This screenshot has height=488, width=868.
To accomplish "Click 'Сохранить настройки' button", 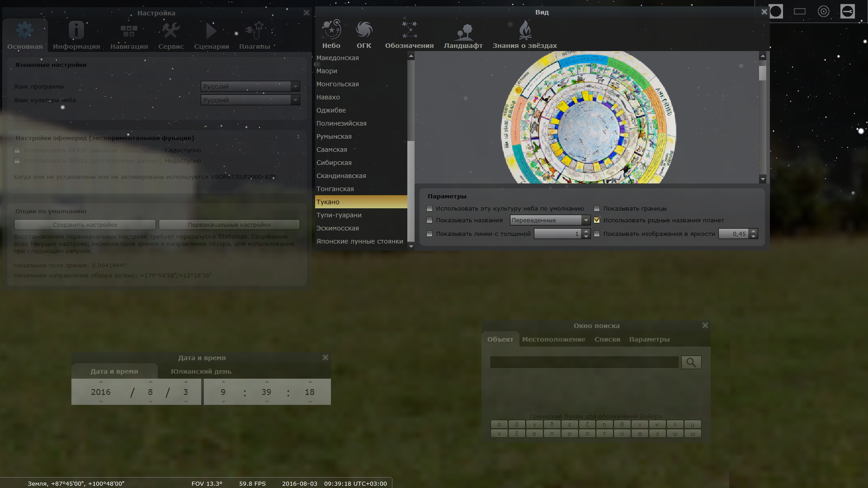I will pos(85,225).
